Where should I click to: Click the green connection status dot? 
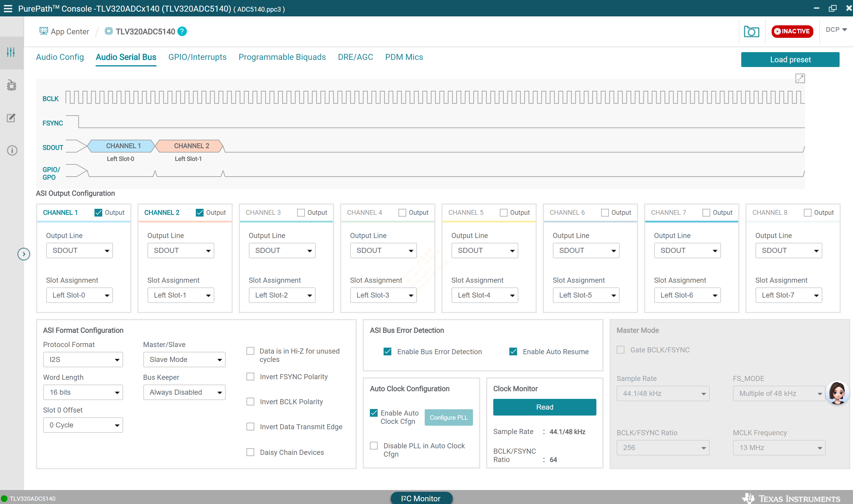click(4, 499)
